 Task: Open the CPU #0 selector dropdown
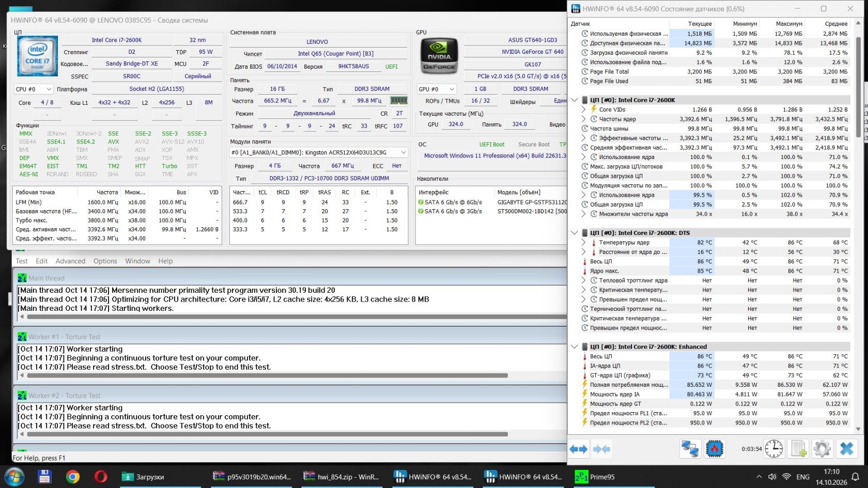coord(34,89)
